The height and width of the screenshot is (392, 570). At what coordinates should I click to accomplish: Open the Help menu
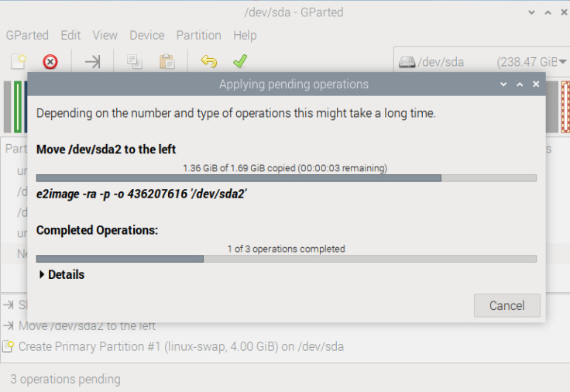pyautogui.click(x=245, y=36)
